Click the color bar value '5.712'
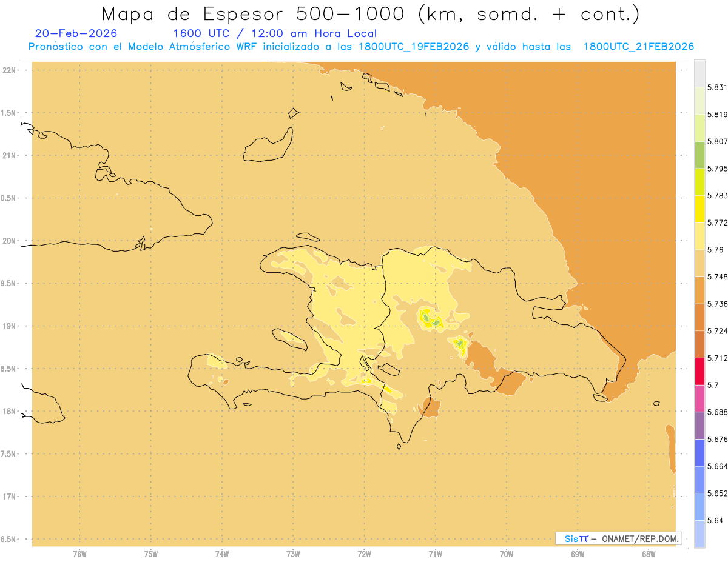728x562 pixels. pos(718,358)
